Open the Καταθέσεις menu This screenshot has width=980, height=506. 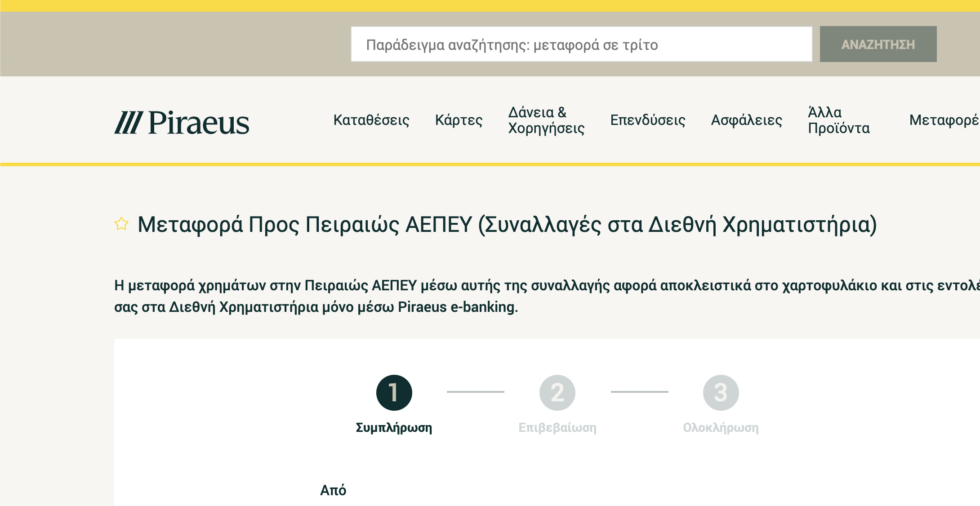[371, 120]
